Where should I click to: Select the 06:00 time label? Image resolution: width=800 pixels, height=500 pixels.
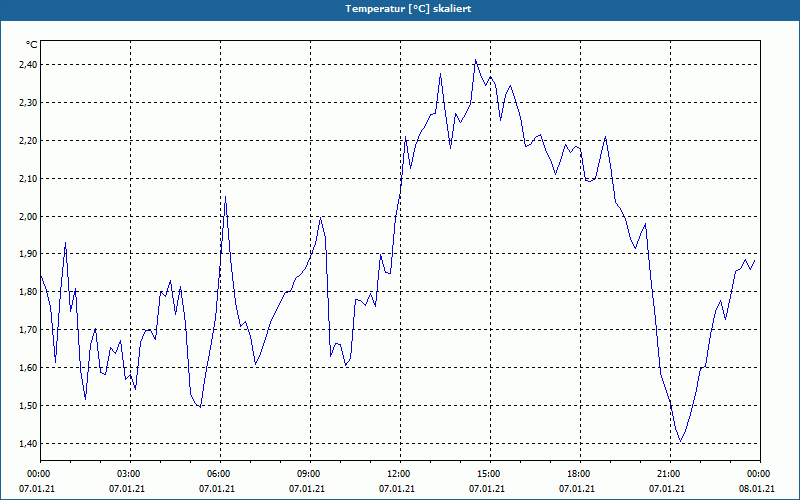[220, 474]
